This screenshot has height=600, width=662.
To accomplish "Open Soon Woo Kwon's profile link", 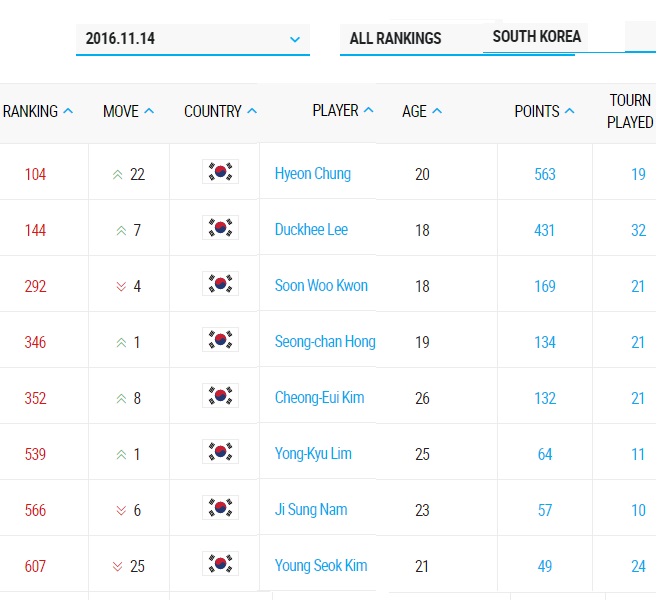I will pos(321,286).
